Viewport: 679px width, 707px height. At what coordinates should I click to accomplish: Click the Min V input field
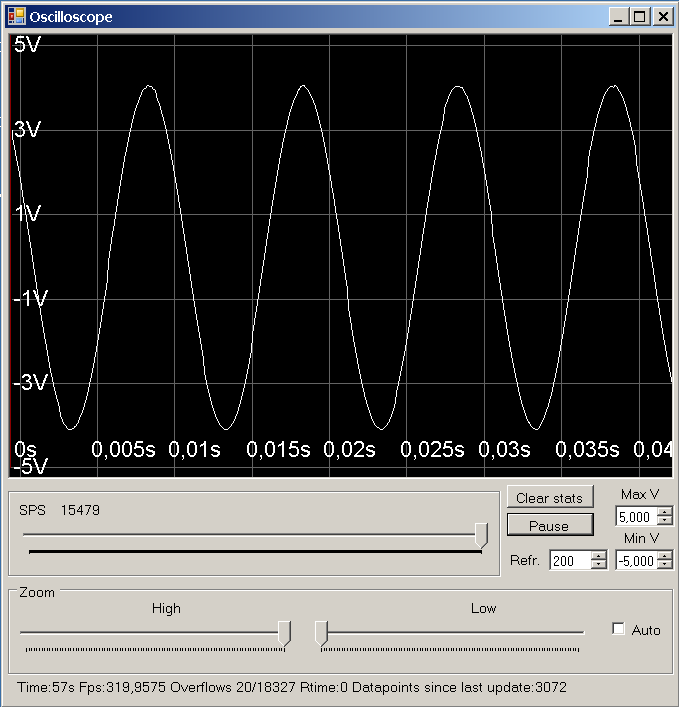click(637, 561)
